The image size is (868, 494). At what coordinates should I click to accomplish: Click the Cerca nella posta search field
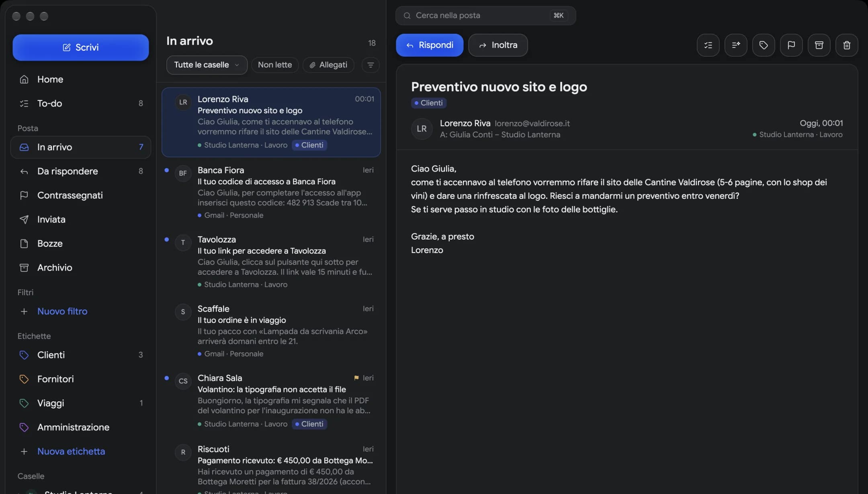click(x=485, y=15)
